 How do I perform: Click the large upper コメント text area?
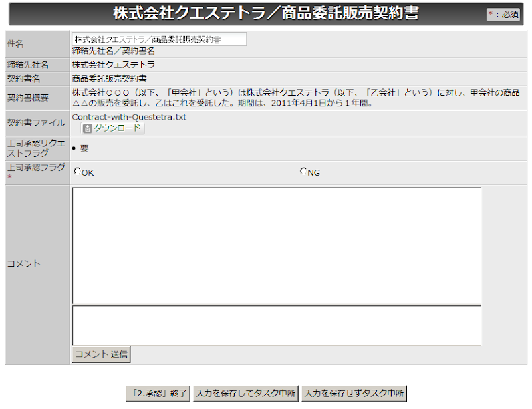(277, 246)
